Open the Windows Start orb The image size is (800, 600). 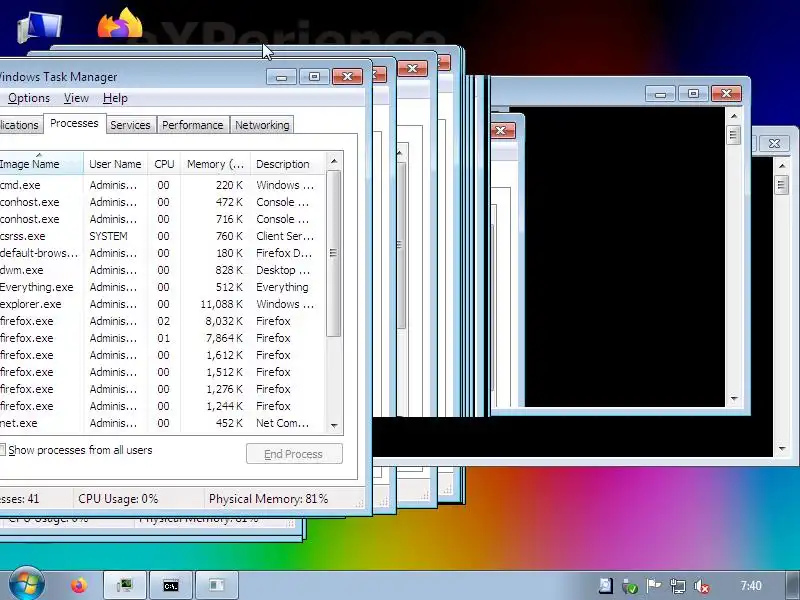(27, 584)
